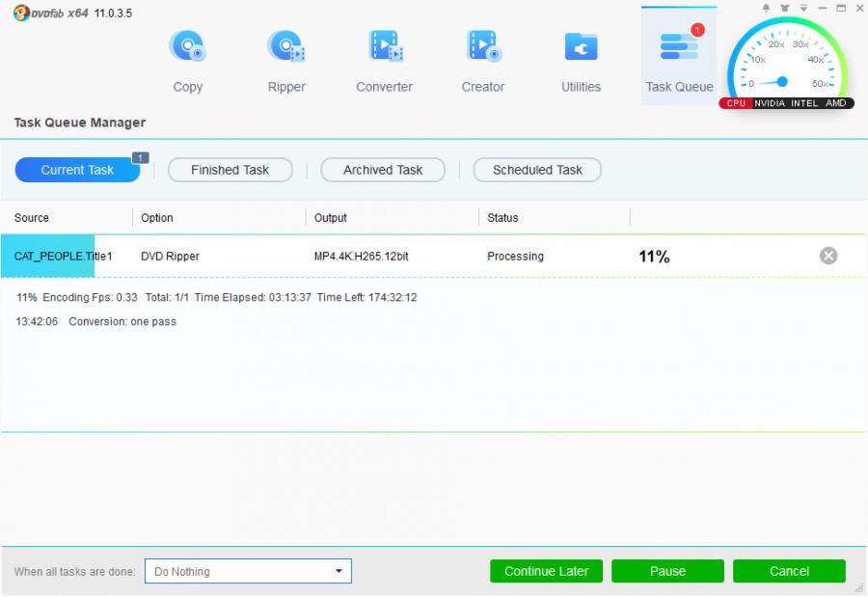Select the INTEL acceleration badge

coord(804,103)
